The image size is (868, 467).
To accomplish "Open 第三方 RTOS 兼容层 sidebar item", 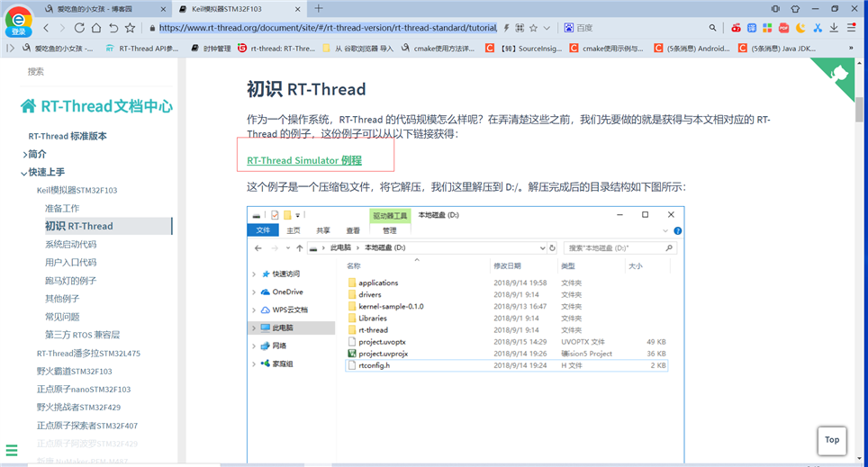I will (82, 334).
